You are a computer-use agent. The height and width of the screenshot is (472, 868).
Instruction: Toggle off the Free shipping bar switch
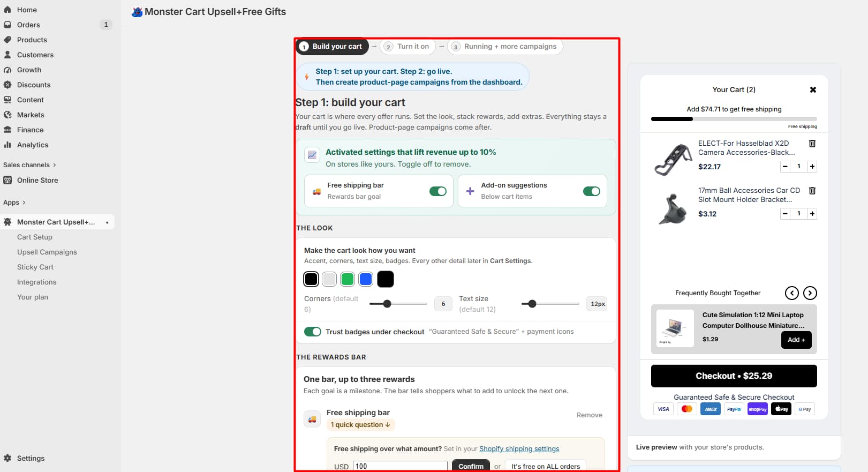coord(438,191)
